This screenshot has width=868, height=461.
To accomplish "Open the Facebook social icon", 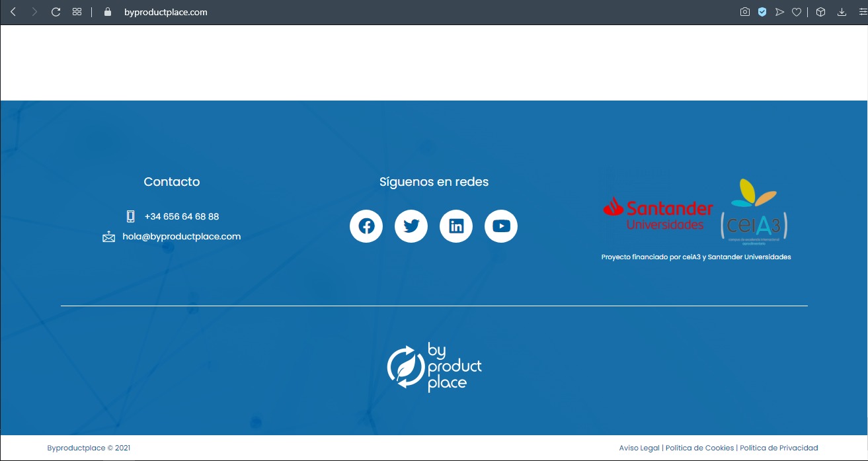I will pos(366,226).
